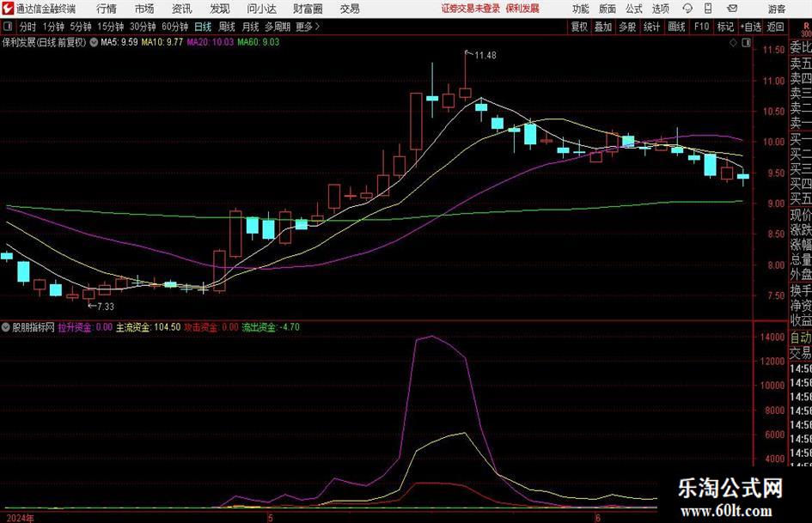Switch to 5分钟 period tab
The width and height of the screenshot is (812, 523).
pyautogui.click(x=80, y=27)
